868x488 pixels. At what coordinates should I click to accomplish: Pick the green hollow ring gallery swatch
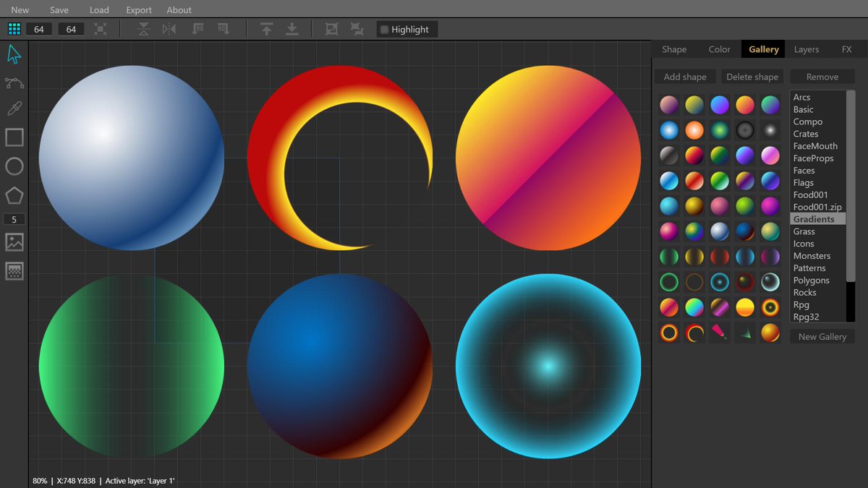pos(669,282)
